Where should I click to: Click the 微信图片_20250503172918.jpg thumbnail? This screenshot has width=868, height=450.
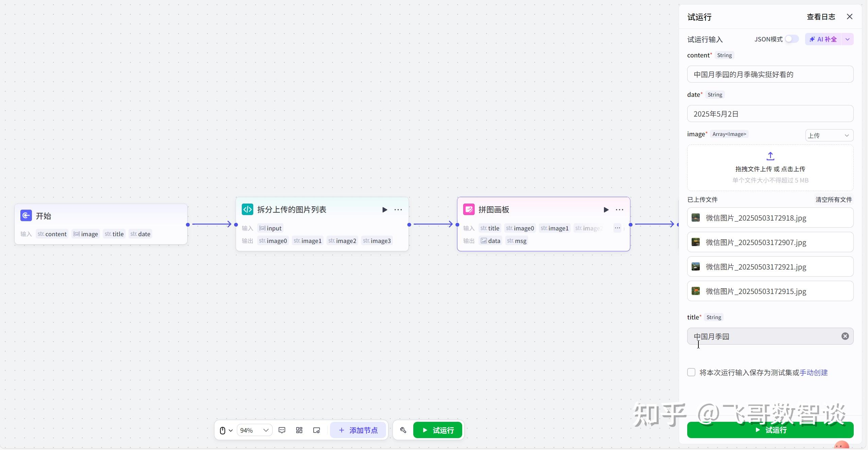pos(695,218)
